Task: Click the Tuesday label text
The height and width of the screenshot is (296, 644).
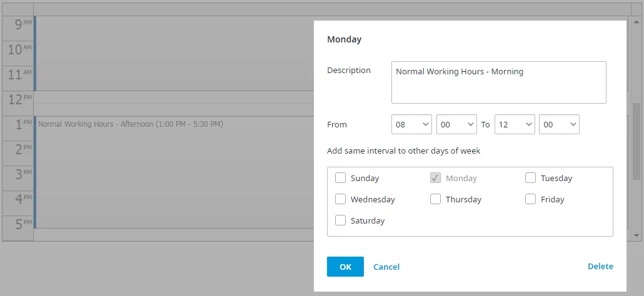Action: click(556, 179)
